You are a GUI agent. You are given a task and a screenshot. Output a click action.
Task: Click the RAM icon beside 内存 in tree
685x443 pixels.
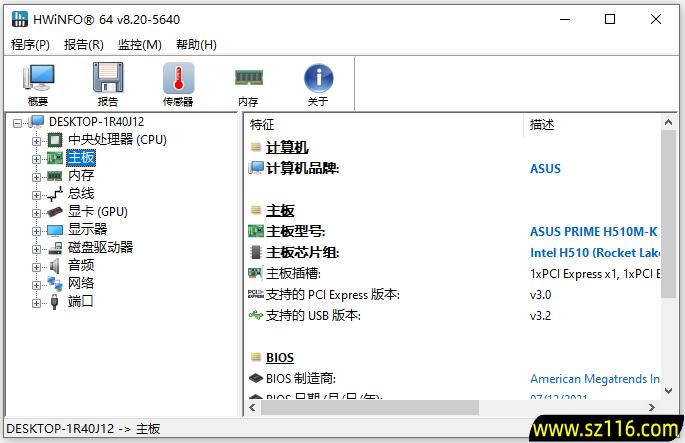click(x=55, y=176)
